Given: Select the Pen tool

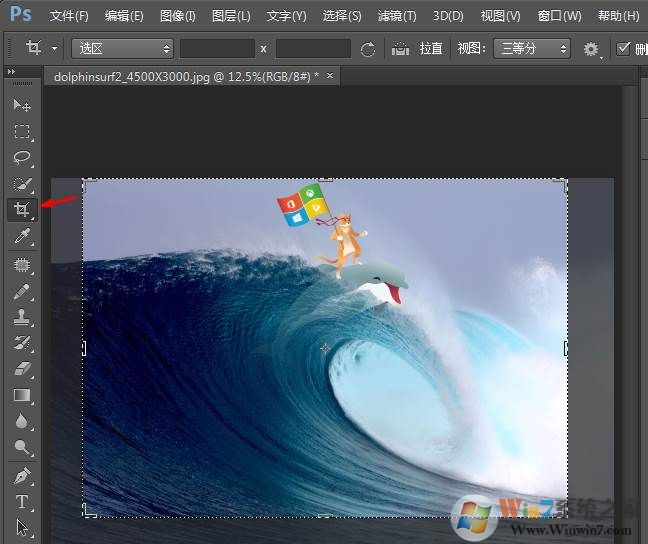Looking at the screenshot, I should (x=21, y=474).
